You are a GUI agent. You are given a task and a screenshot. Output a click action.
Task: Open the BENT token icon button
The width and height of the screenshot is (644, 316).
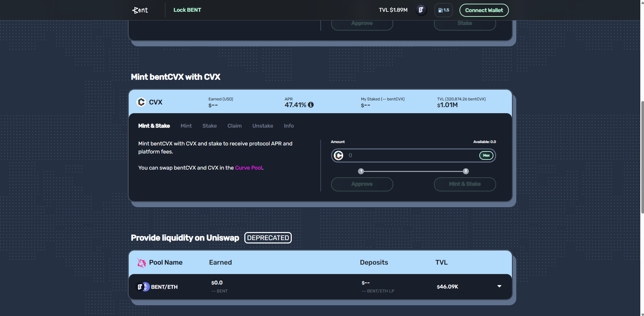[x=421, y=10]
